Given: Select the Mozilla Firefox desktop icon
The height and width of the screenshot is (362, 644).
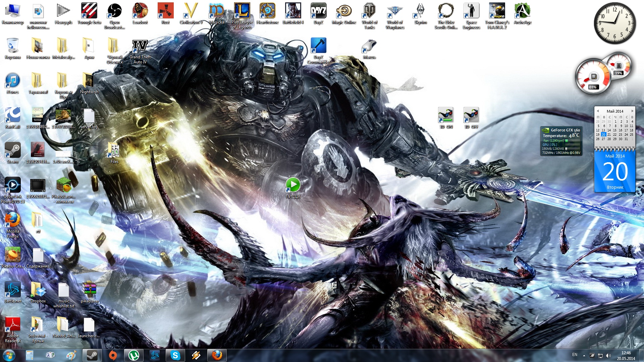Looking at the screenshot, I should 13,225.
